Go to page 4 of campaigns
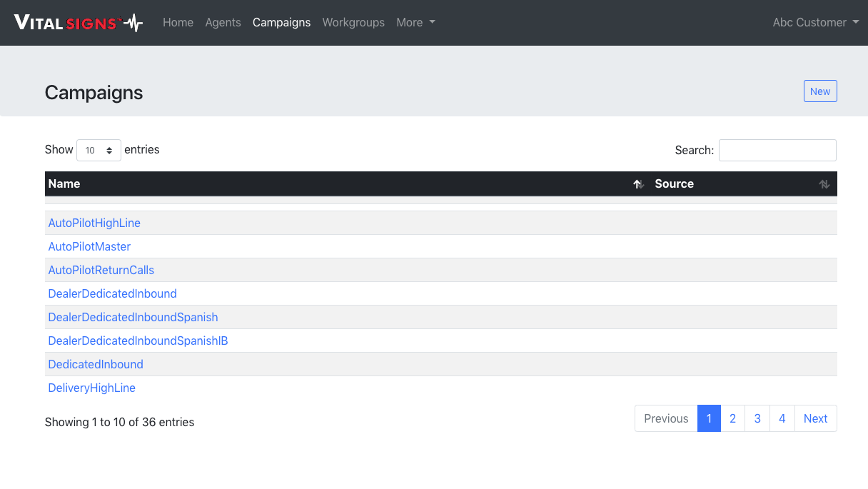The height and width of the screenshot is (489, 868). pyautogui.click(x=782, y=419)
